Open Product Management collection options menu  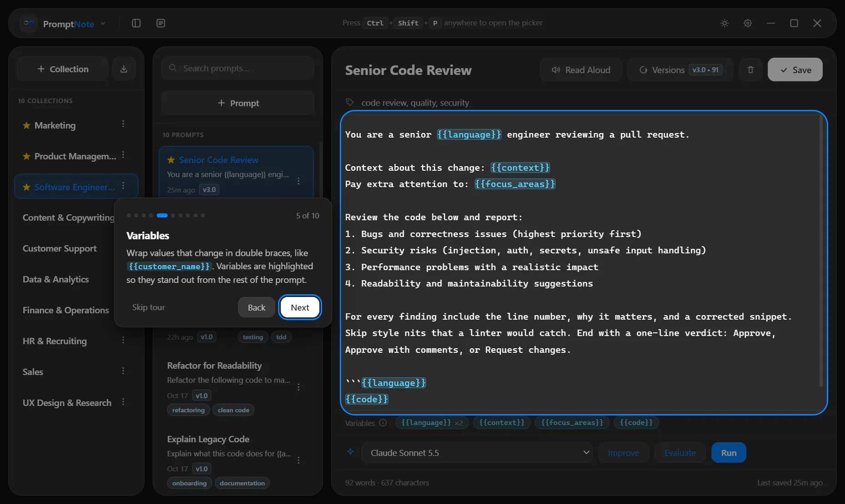coord(123,155)
